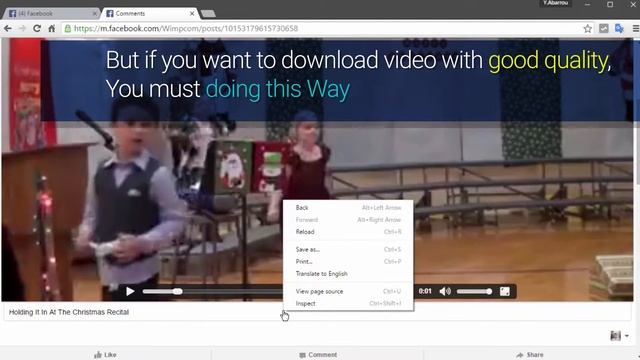Choose Reload in the context menu
The height and width of the screenshot is (360, 640).
(x=348, y=232)
